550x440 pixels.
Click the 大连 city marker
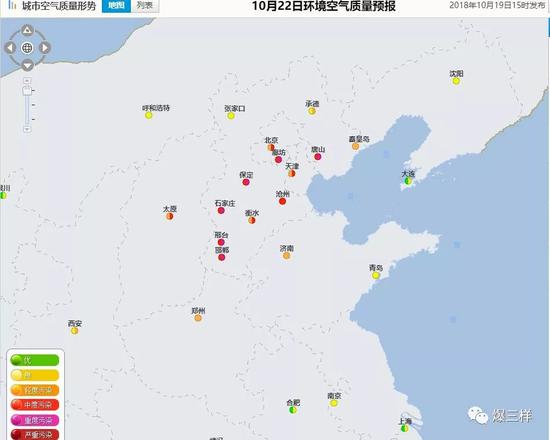(408, 181)
